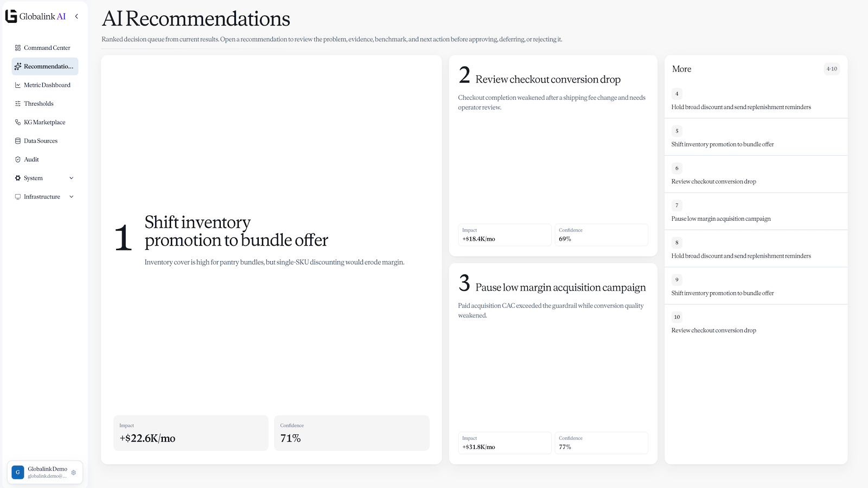Viewport: 868px width, 488px height.
Task: Expand the System menu chevron
Action: [x=71, y=178]
